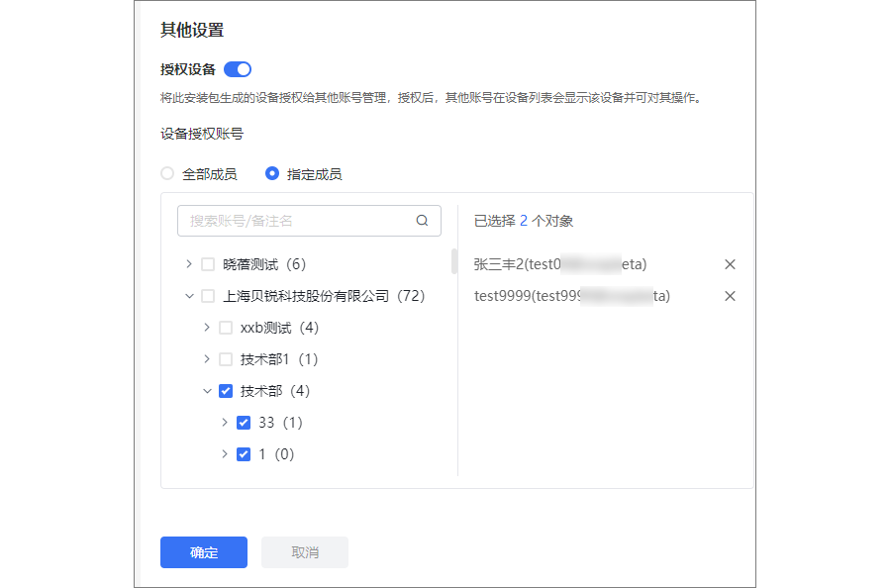Image resolution: width=891 pixels, height=588 pixels.
Task: Click the test9999 selected entry text
Action: click(x=572, y=296)
